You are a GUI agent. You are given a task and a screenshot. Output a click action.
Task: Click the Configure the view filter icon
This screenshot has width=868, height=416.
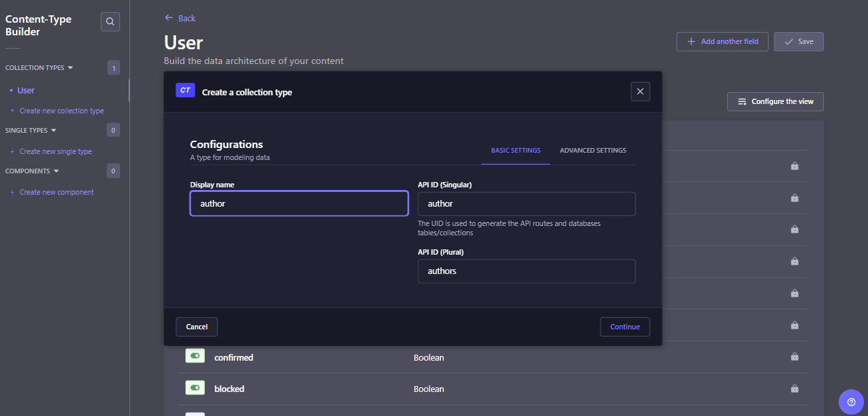coord(743,101)
